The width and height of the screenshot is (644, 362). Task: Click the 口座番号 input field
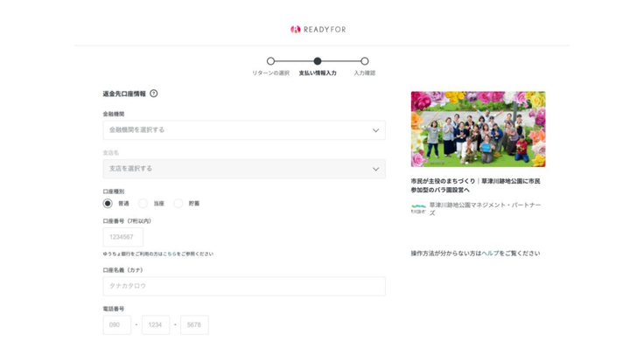123,237
